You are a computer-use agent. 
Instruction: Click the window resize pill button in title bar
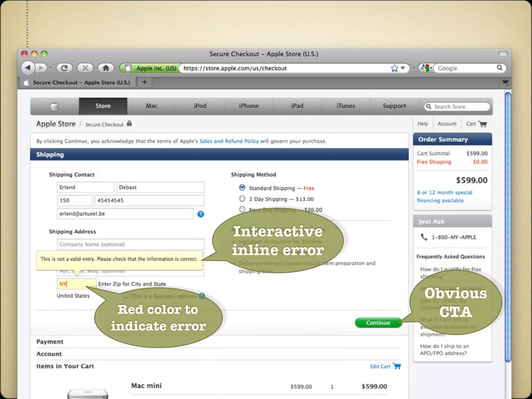pyautogui.click(x=503, y=54)
